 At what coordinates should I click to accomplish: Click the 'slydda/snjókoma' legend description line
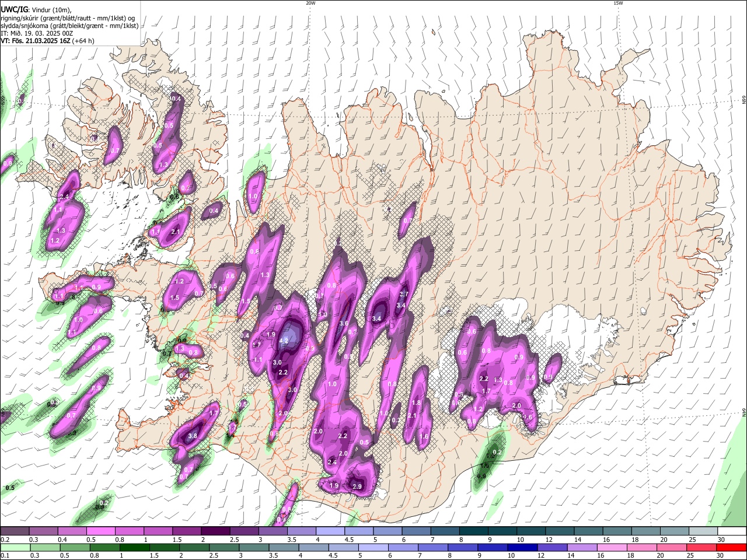click(69, 26)
